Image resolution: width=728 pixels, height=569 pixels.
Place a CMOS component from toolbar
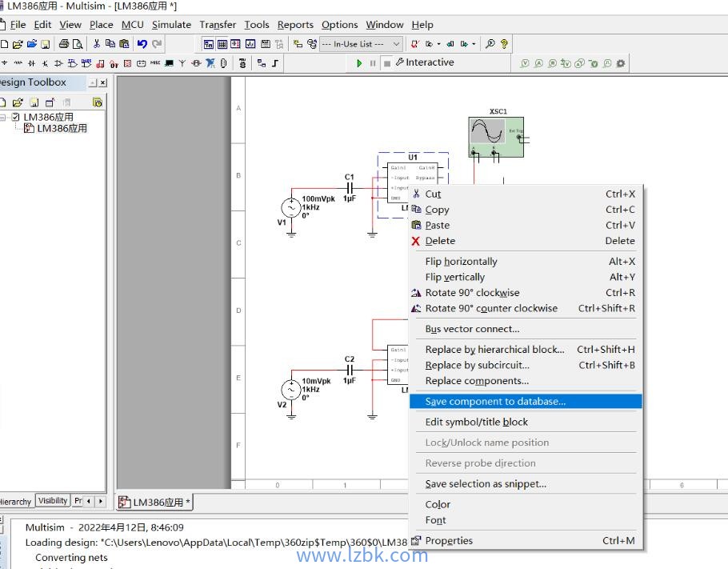click(x=86, y=63)
